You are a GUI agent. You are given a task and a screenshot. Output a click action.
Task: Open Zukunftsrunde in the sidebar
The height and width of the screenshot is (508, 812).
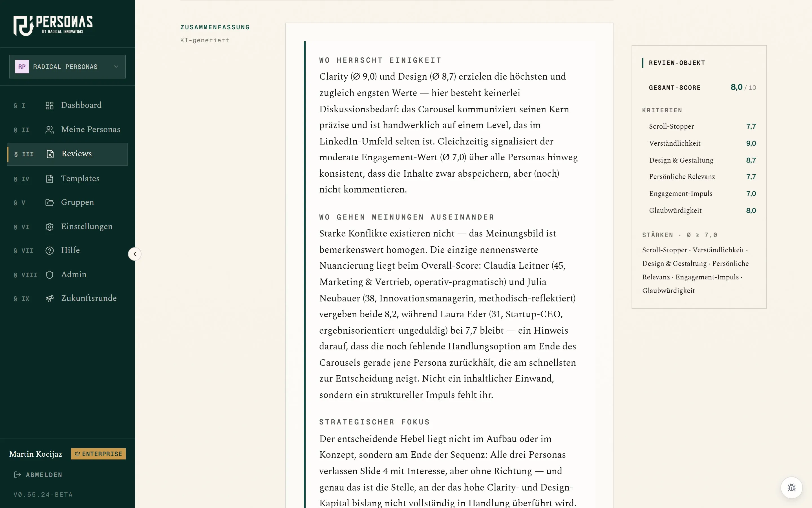tap(67, 298)
